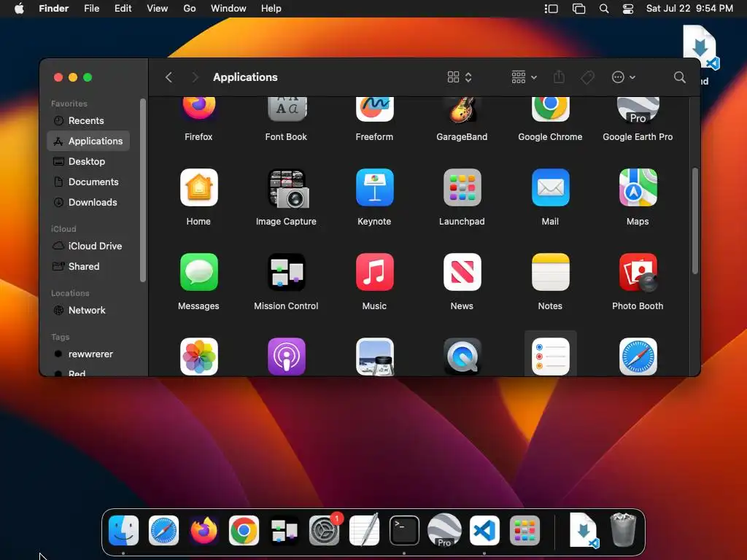Select the Image Capture app
The width and height of the screenshot is (747, 560).
pyautogui.click(x=287, y=189)
